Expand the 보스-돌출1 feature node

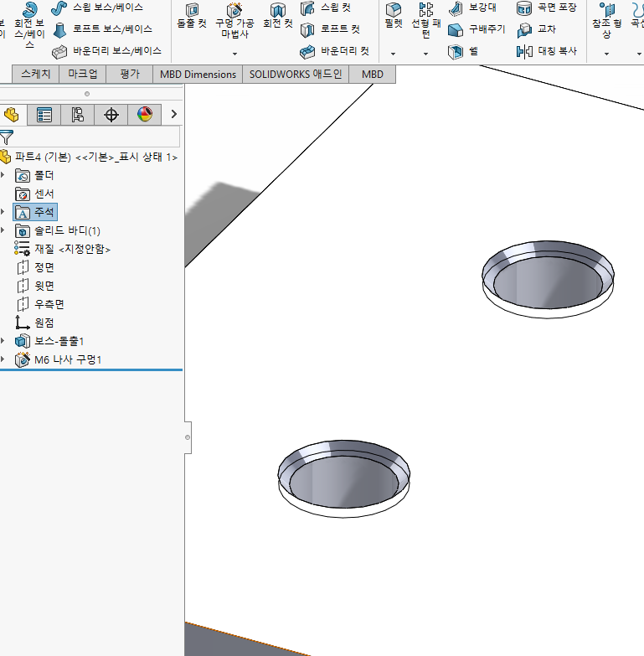click(3, 341)
